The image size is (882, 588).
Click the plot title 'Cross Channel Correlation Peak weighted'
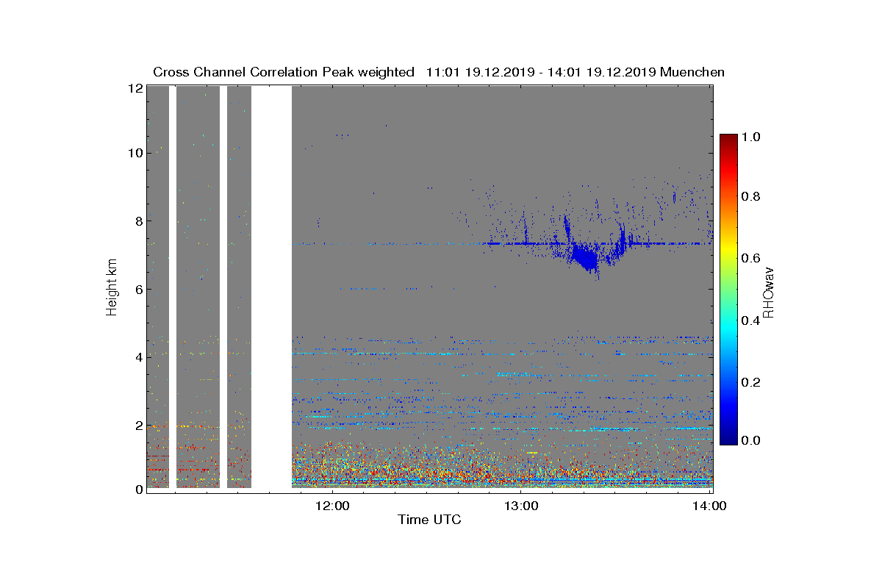click(284, 72)
